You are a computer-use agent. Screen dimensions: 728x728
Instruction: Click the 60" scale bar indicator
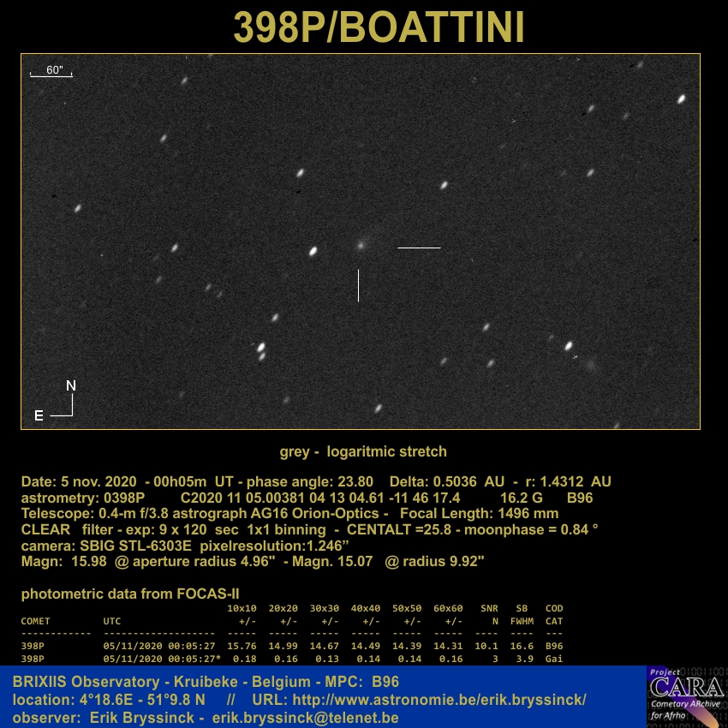coord(52,72)
